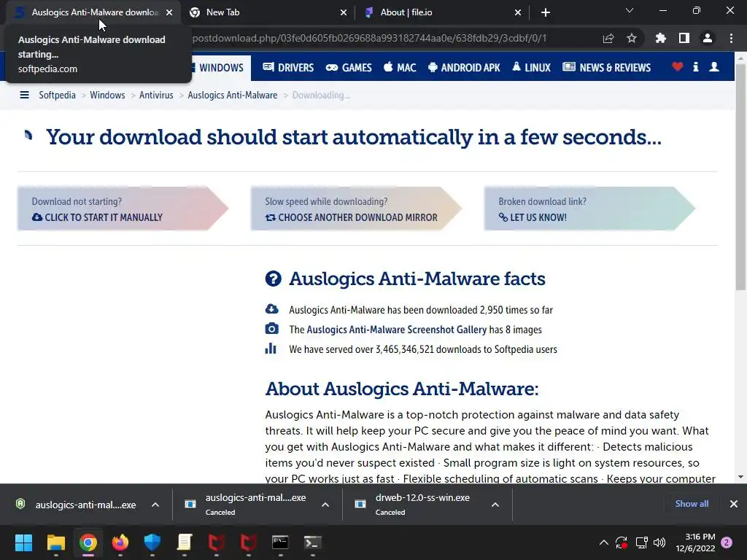Click the first red McAfee taskbar icon

point(216,542)
